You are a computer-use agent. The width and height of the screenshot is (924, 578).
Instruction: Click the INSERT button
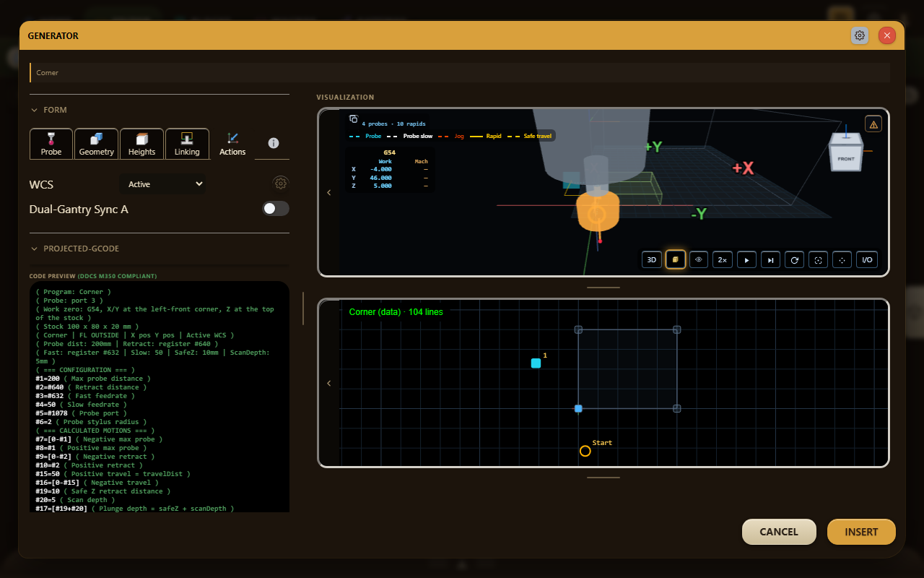[x=861, y=532]
